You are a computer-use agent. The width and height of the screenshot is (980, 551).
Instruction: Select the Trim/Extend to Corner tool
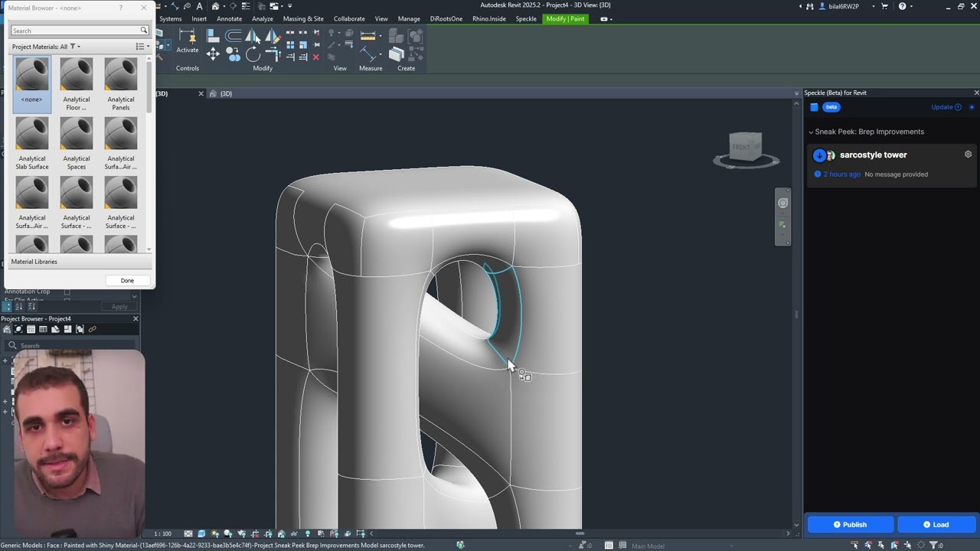(271, 54)
